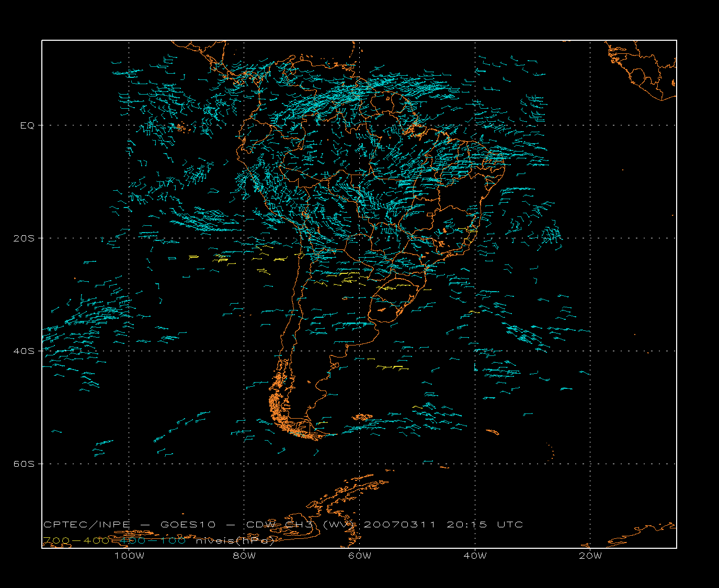
Task: Click the EQ latitude label
Action: [27, 125]
